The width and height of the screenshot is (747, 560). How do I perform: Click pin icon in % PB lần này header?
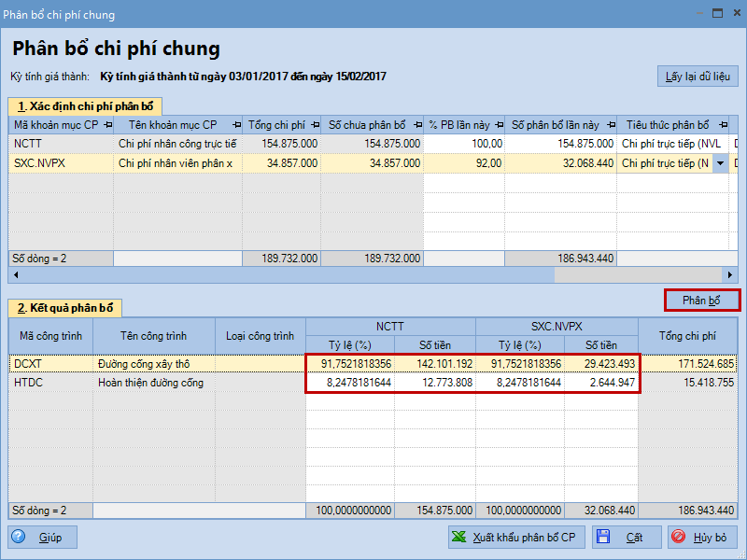(x=497, y=125)
